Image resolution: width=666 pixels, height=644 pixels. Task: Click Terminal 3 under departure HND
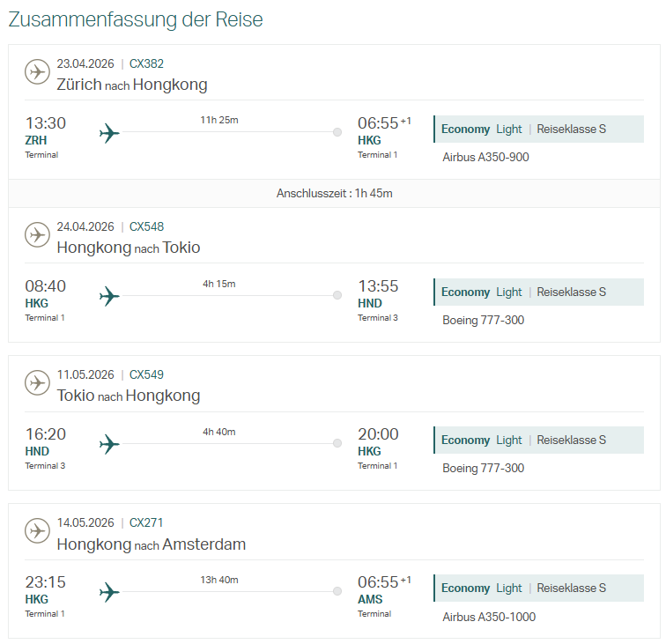pos(45,465)
